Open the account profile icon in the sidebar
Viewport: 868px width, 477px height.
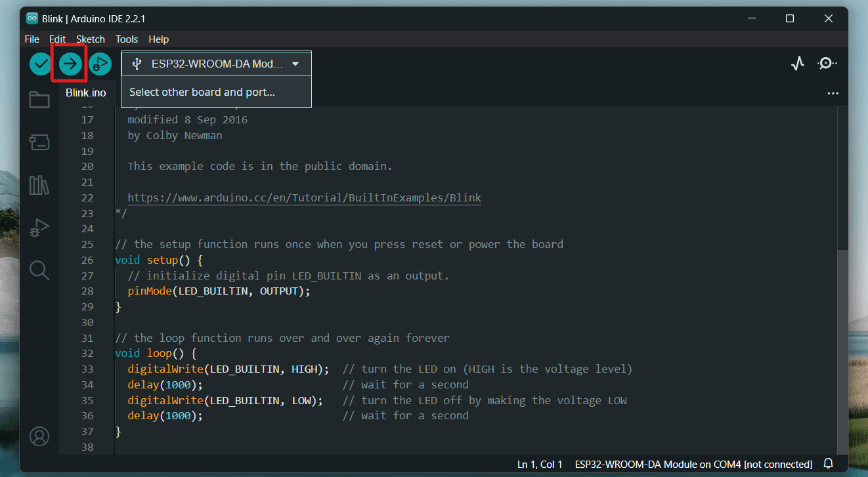tap(39, 436)
